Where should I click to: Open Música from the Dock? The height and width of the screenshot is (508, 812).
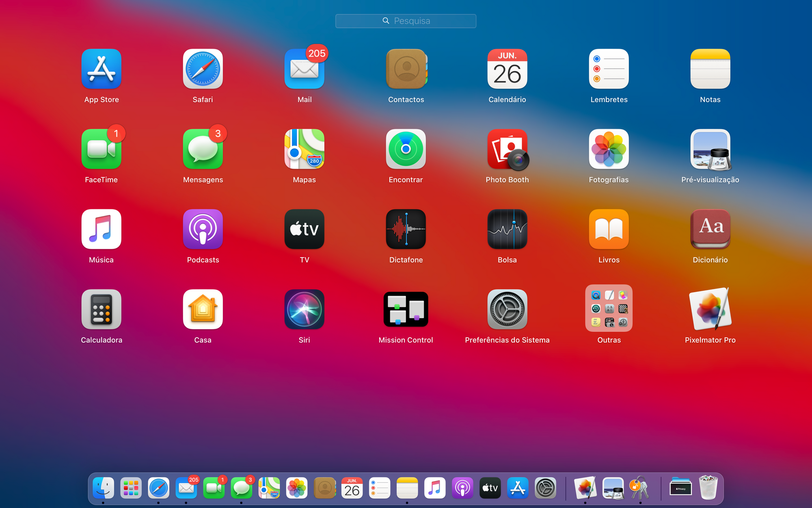435,488
